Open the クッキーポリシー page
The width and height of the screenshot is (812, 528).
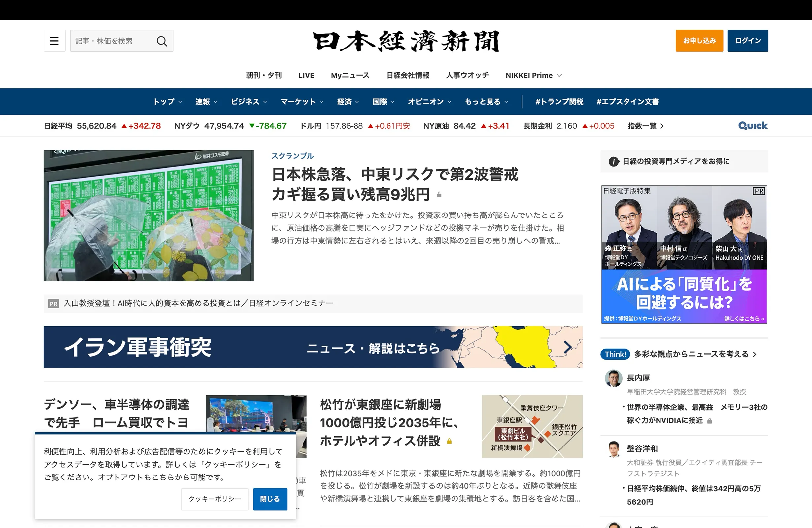[214, 499]
